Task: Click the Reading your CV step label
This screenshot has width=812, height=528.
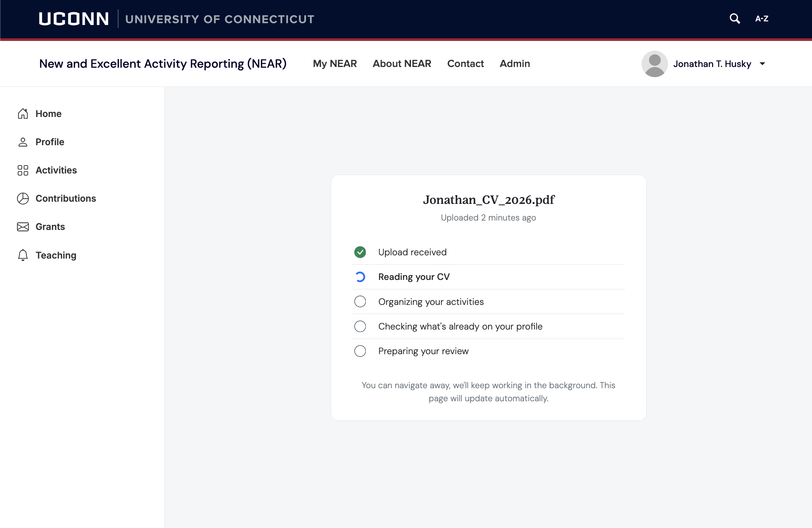Action: click(x=414, y=277)
